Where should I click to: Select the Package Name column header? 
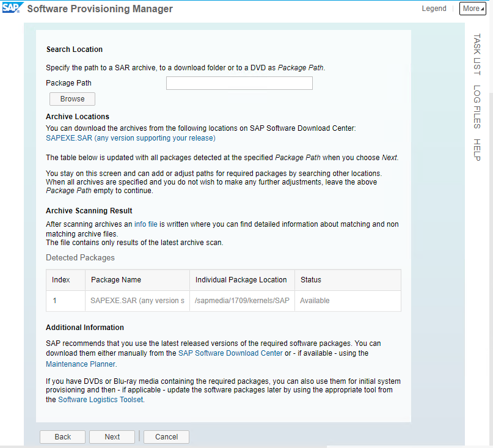coord(116,280)
